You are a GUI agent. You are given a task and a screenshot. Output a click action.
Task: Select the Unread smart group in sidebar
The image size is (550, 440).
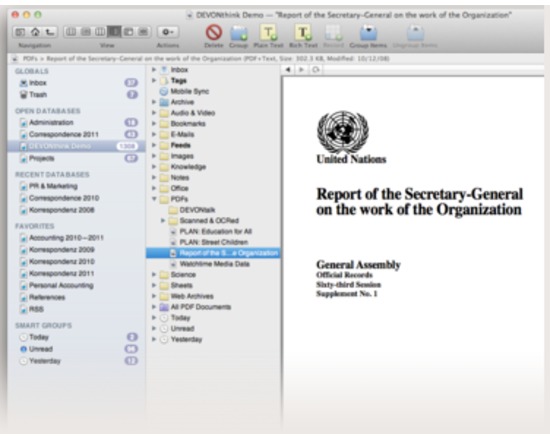click(x=77, y=349)
